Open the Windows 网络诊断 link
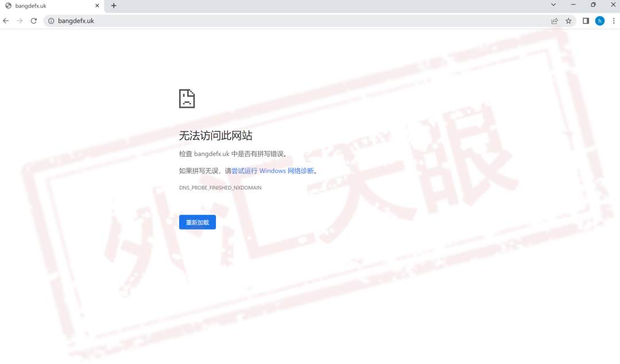The width and height of the screenshot is (620, 364). pyautogui.click(x=273, y=171)
